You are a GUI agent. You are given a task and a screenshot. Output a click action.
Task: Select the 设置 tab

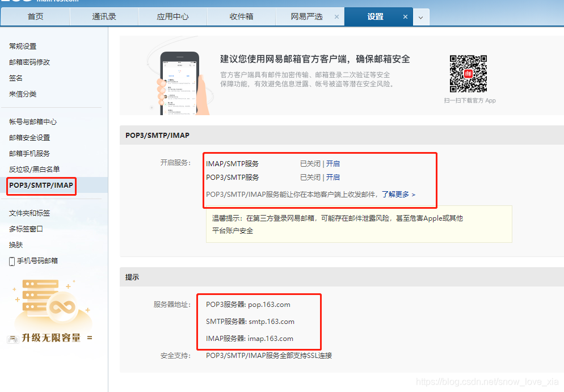click(375, 17)
